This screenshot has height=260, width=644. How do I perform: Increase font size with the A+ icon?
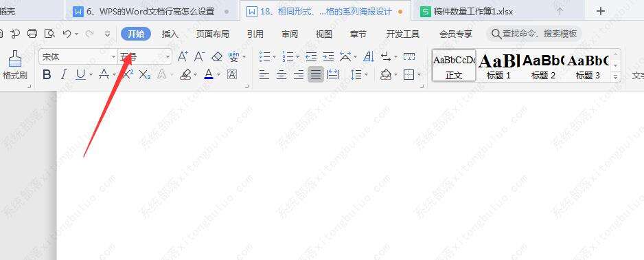pyautogui.click(x=183, y=57)
